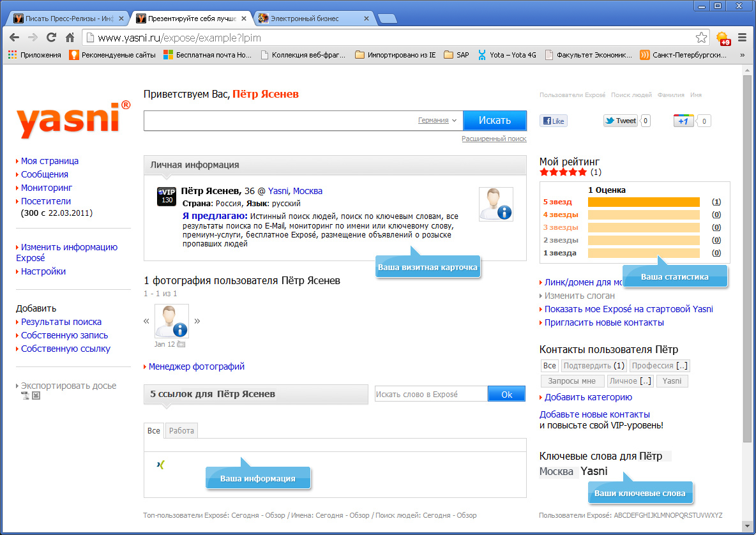Click the first export dossier icon

26,396
